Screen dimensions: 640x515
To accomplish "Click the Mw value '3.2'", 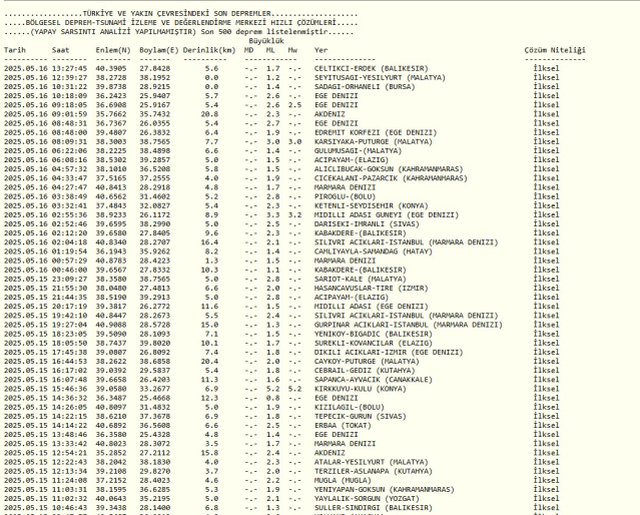I will pos(295,215).
